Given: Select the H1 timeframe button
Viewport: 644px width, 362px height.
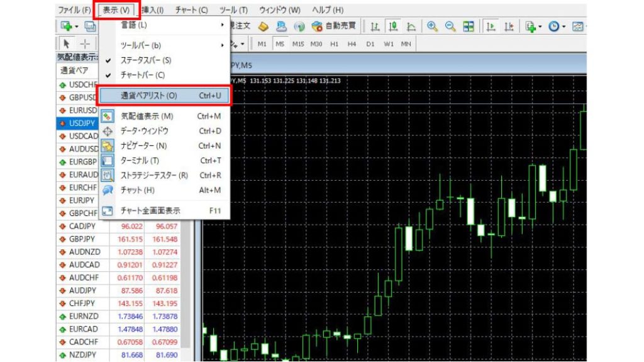Looking at the screenshot, I should click(334, 43).
